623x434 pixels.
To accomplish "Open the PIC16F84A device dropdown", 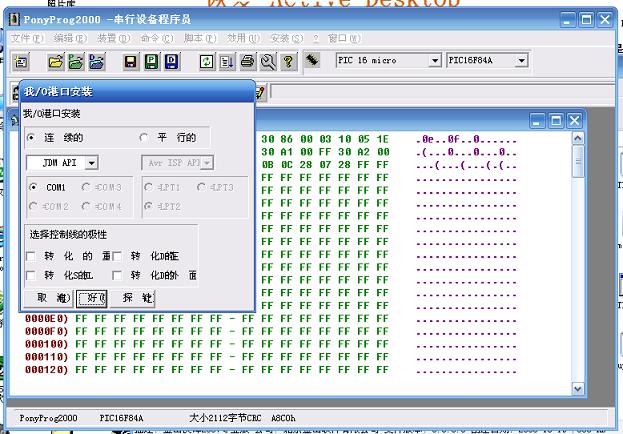I will [522, 60].
